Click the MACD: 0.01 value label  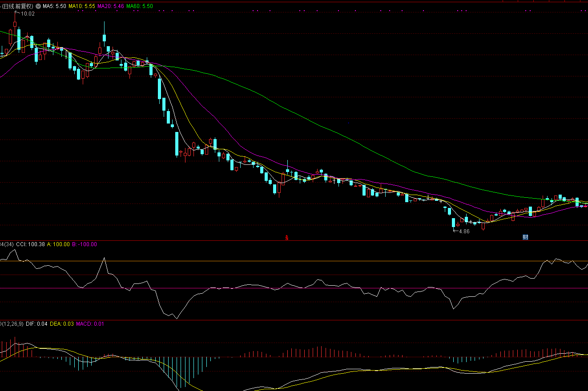point(90,324)
